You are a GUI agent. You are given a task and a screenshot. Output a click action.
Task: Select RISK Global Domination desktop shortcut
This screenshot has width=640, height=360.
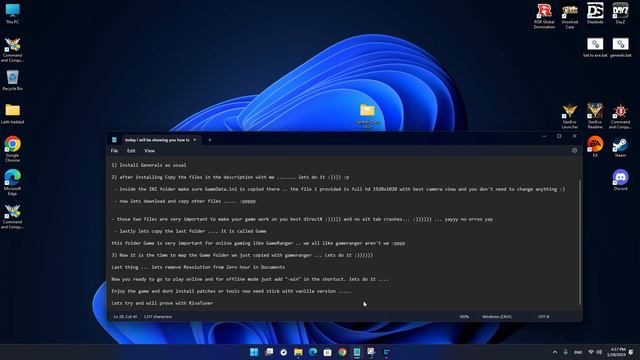coord(544,16)
